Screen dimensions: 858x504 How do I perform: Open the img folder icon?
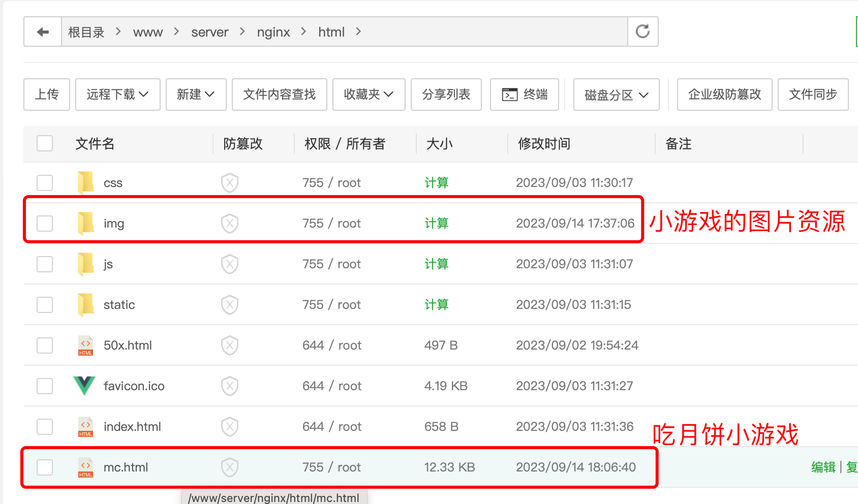click(85, 224)
